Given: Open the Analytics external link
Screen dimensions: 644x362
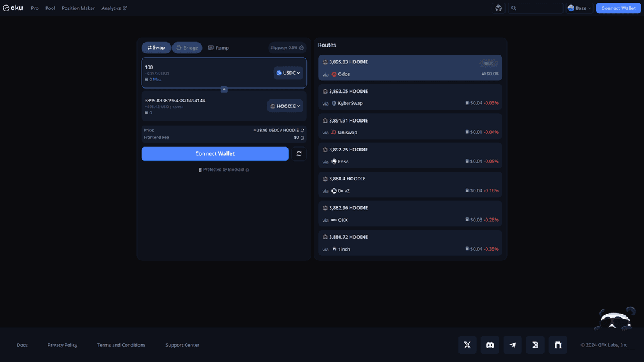Looking at the screenshot, I should click(x=114, y=8).
